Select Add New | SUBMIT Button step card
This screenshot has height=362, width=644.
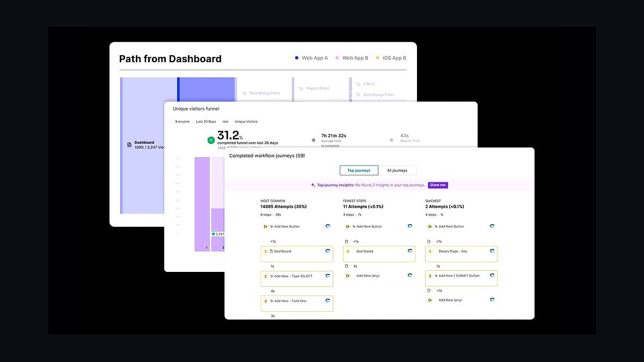point(462,279)
